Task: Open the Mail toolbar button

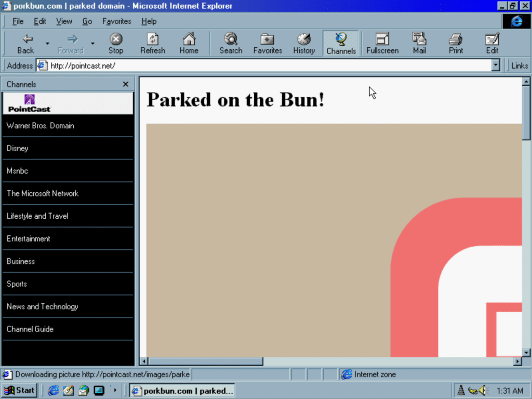Action: point(419,43)
